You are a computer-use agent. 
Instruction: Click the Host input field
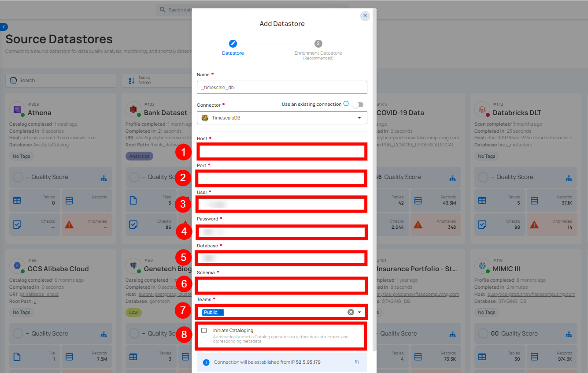tap(282, 152)
